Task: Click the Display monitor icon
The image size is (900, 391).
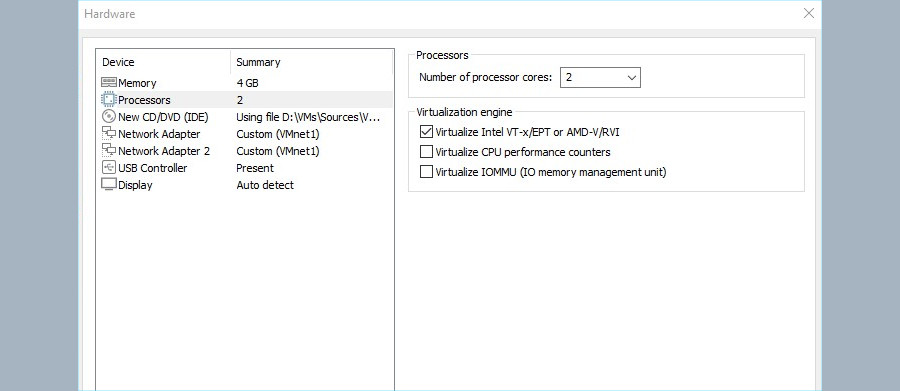Action: click(x=108, y=185)
